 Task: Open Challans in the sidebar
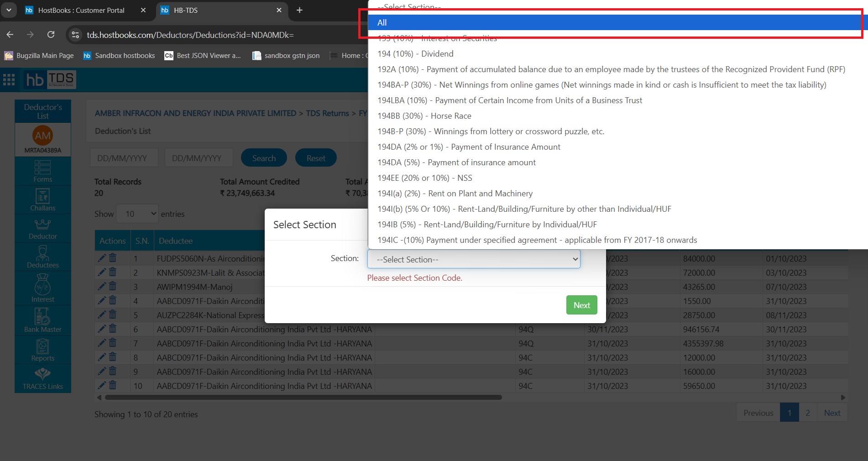click(42, 200)
